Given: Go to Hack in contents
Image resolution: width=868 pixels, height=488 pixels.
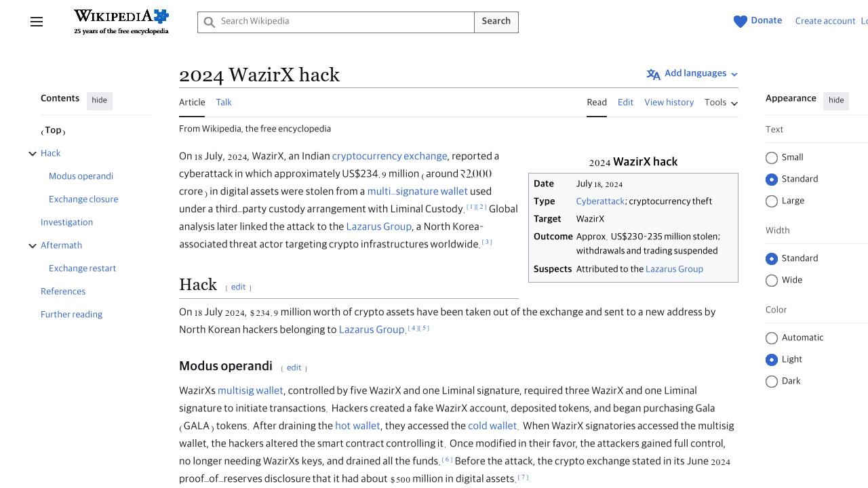Looking at the screenshot, I should click(x=50, y=153).
